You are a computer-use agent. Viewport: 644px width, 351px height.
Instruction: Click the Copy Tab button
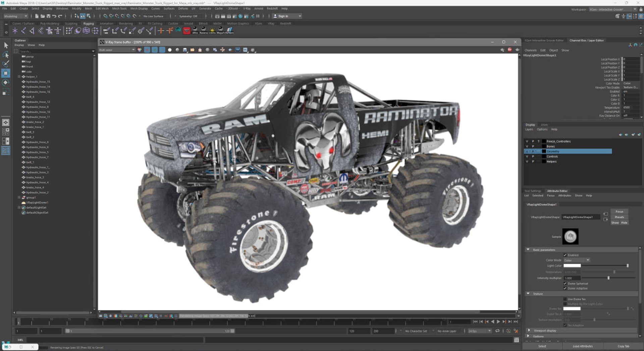click(x=623, y=346)
